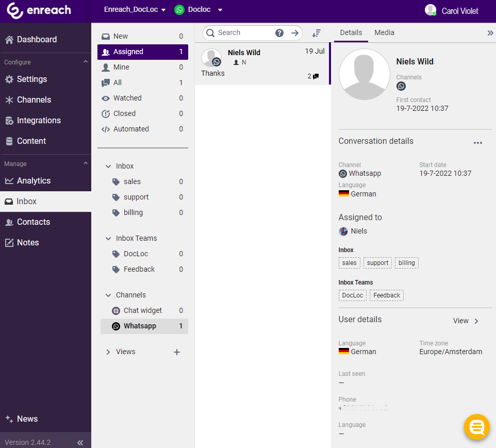Image resolution: width=496 pixels, height=448 pixels.
Task: Submit search with the arrow icon
Action: point(295,33)
